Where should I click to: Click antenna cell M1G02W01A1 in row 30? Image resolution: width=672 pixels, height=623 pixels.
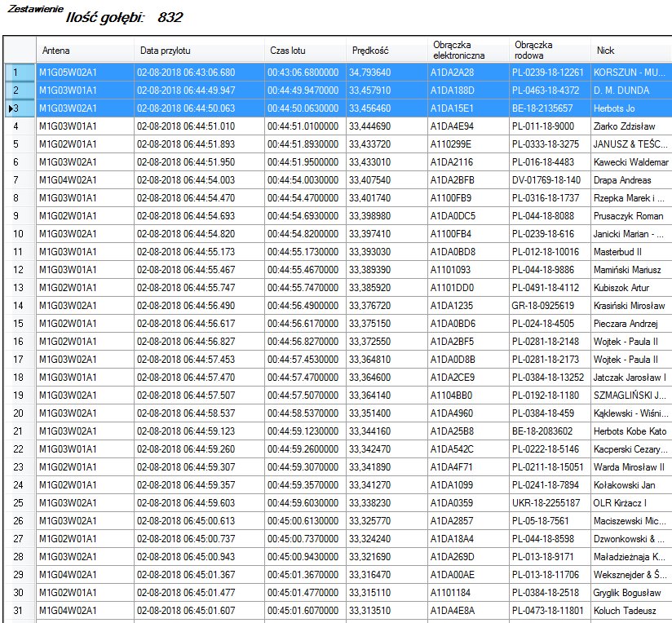(x=85, y=593)
